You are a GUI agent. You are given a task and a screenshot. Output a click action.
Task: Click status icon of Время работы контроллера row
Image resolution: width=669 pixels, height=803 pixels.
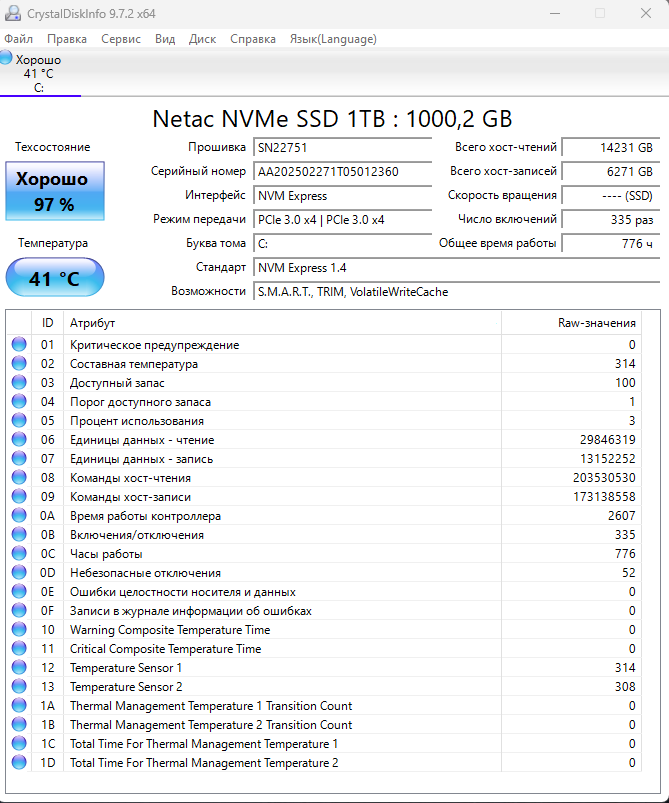coord(19,515)
